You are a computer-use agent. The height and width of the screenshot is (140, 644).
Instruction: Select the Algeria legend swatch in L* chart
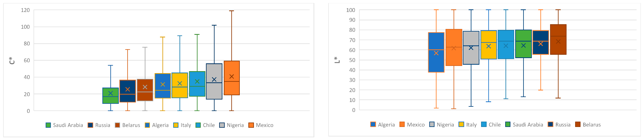tap(373, 125)
